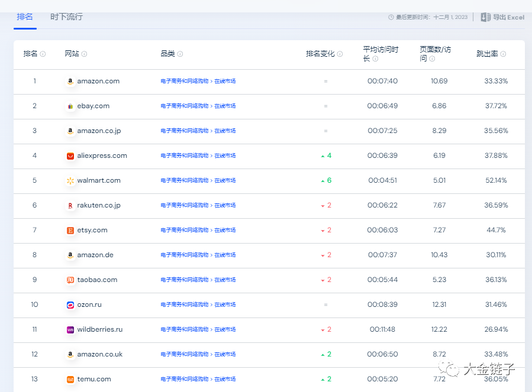Open the ebay.com site link

point(93,106)
